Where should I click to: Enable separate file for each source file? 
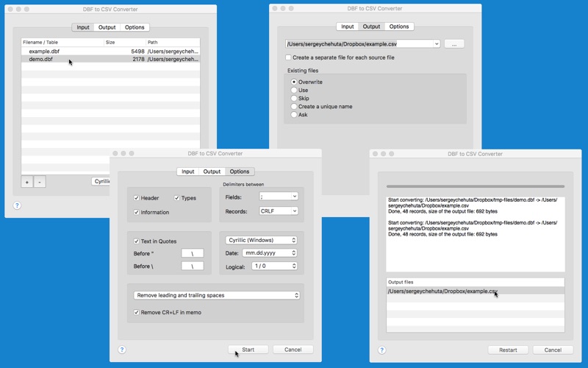[x=288, y=57]
